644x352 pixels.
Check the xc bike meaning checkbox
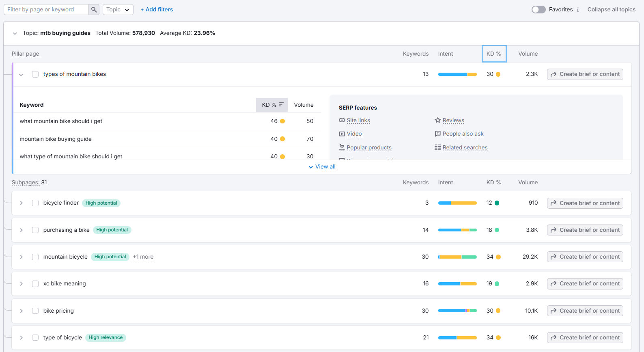click(x=35, y=284)
